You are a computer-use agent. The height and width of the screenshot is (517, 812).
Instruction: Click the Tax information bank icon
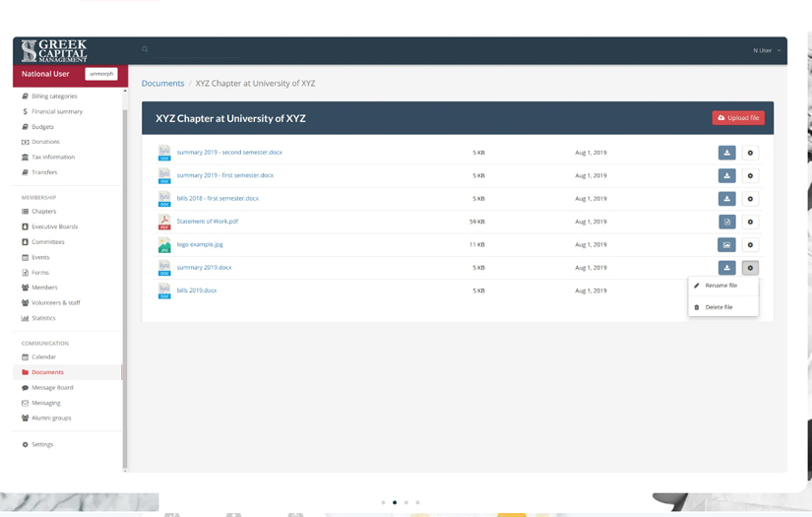25,157
